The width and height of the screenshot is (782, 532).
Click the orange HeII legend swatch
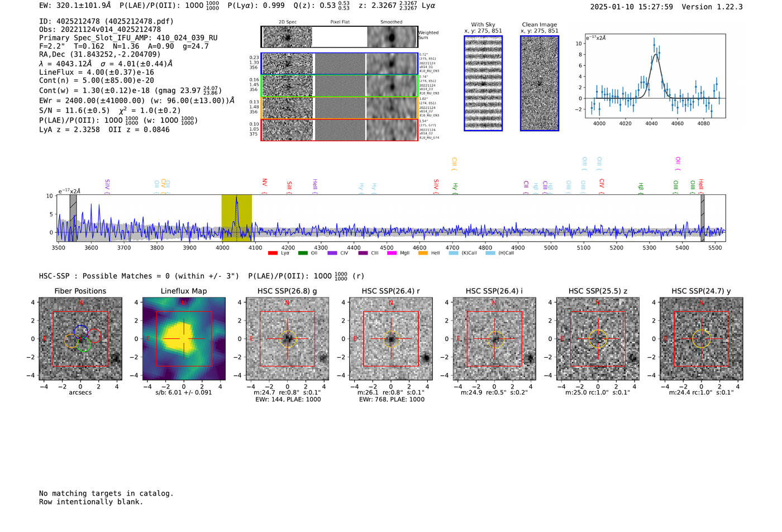click(423, 253)
